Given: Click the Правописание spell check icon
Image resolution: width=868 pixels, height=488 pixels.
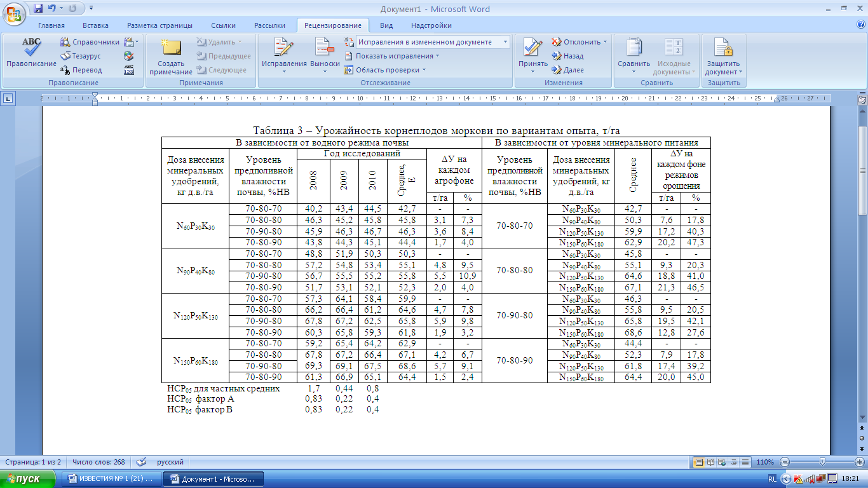Looking at the screenshot, I should [31, 48].
